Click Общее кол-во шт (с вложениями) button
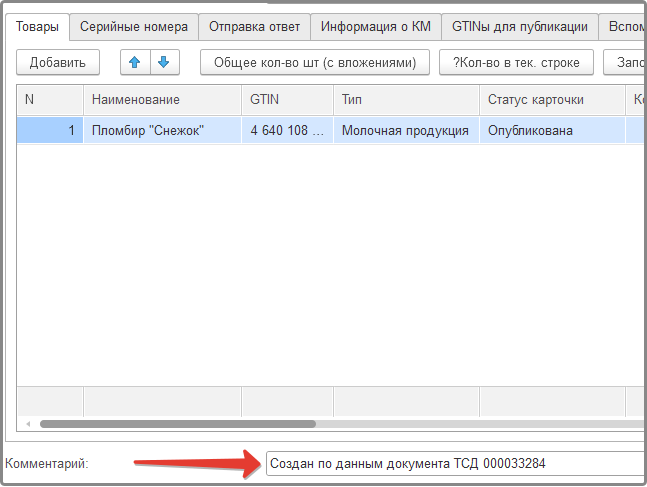 click(315, 62)
